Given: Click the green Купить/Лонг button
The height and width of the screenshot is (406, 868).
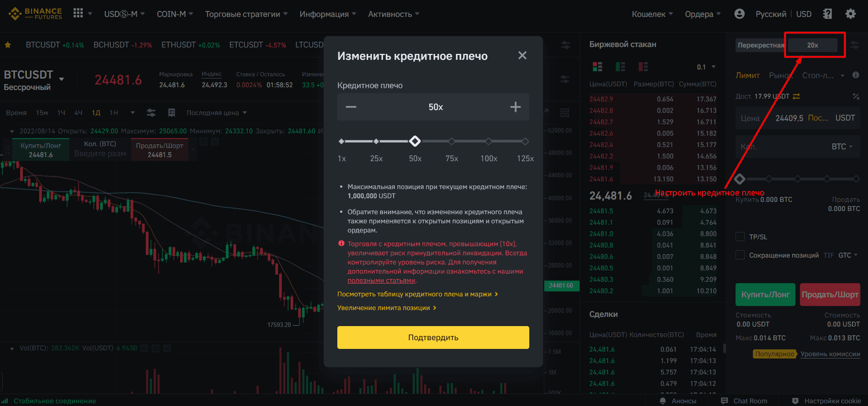Looking at the screenshot, I should [765, 295].
